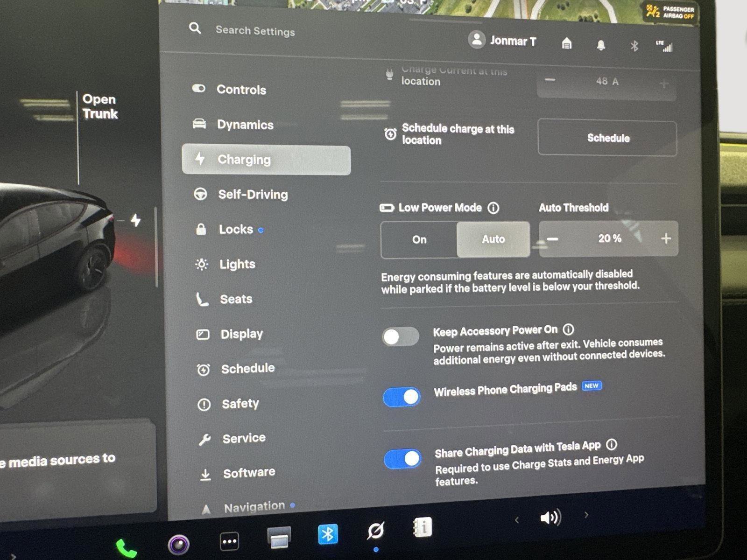The height and width of the screenshot is (560, 747).
Task: Enable Keep Accessory Power On
Action: (x=402, y=337)
